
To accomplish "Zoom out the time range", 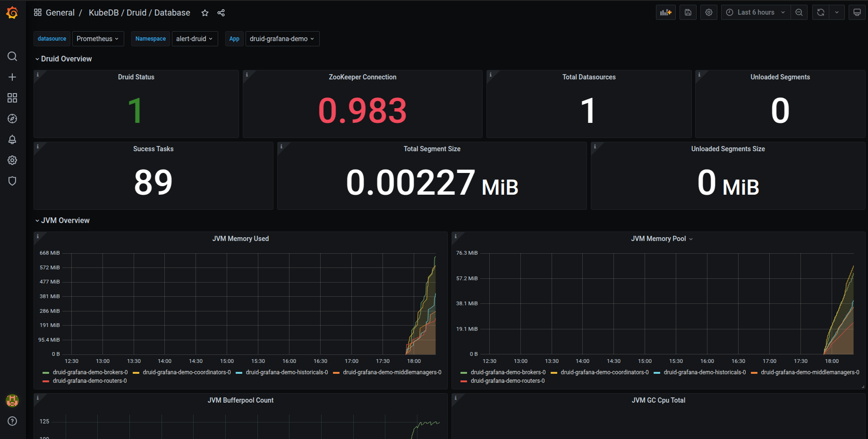I will [x=799, y=12].
